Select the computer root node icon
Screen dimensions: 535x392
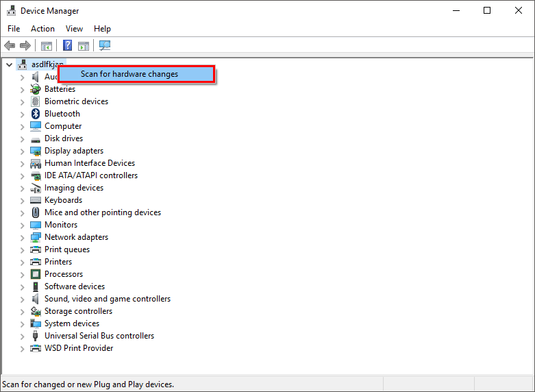tap(23, 64)
